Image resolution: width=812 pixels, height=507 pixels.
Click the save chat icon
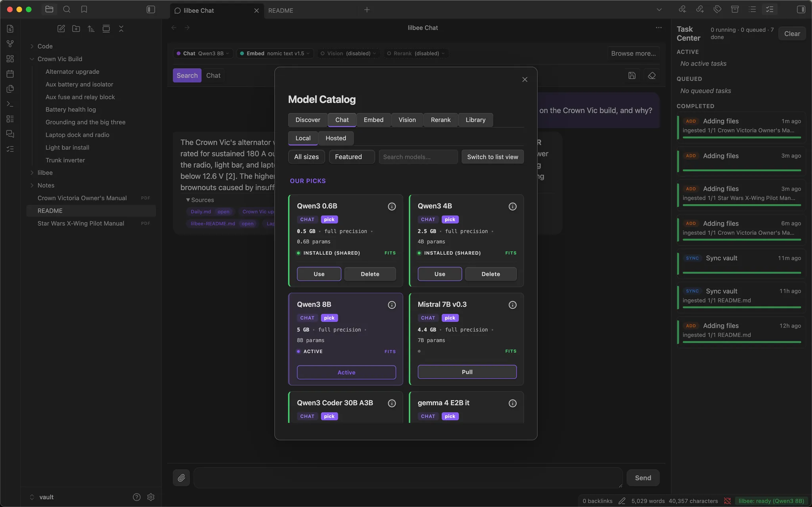[632, 75]
